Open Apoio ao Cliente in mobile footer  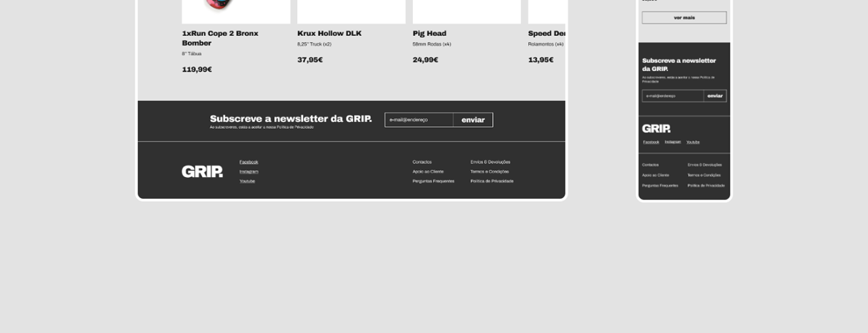(x=656, y=175)
